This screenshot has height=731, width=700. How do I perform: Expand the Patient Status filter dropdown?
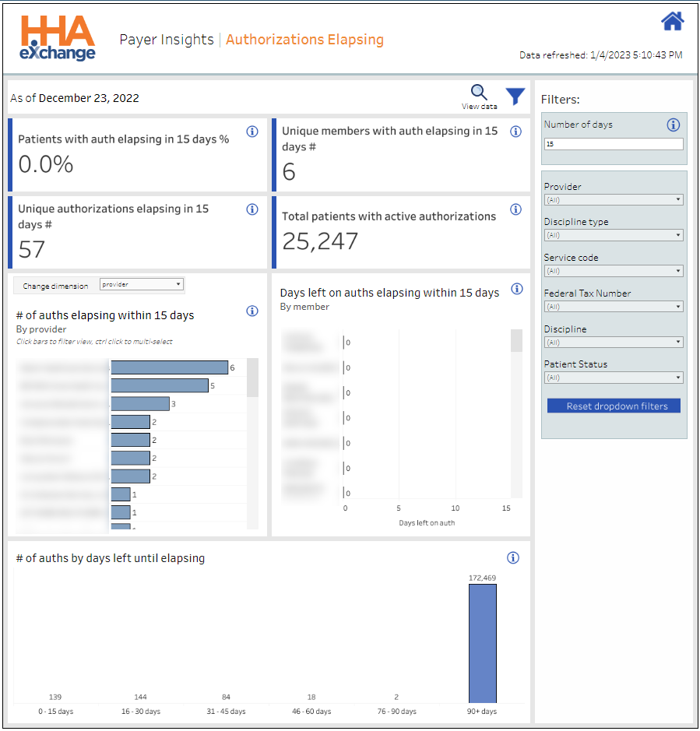614,378
